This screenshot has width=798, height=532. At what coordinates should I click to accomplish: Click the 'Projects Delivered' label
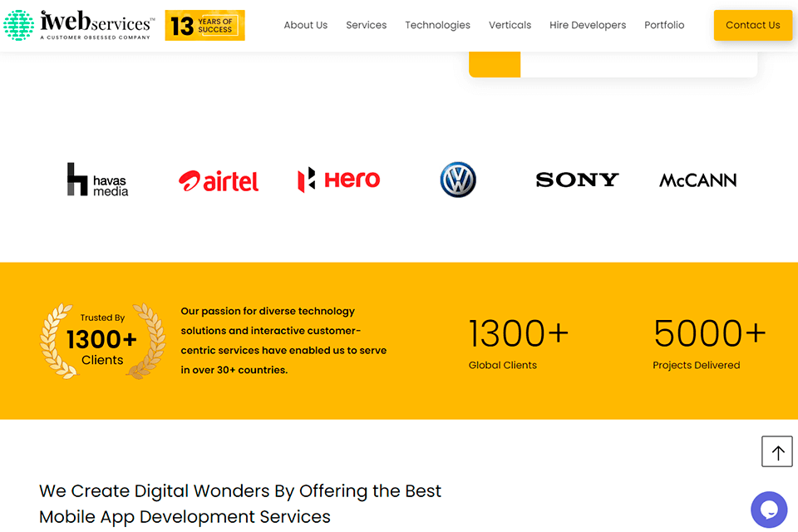coord(697,365)
